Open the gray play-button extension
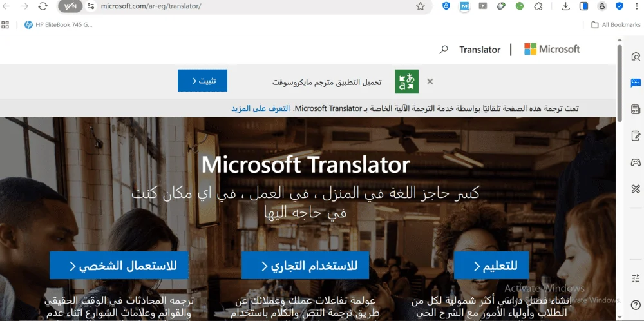The height and width of the screenshot is (321, 644). pos(483,6)
